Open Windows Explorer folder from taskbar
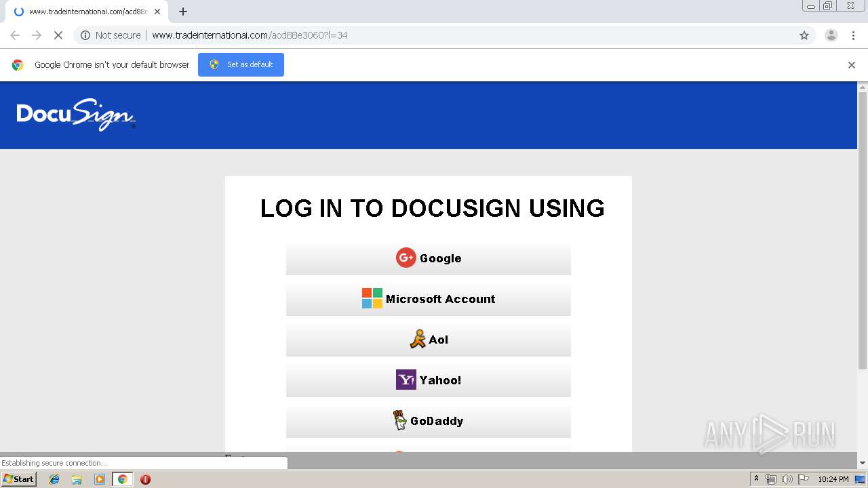The height and width of the screenshot is (488, 868). point(77,479)
